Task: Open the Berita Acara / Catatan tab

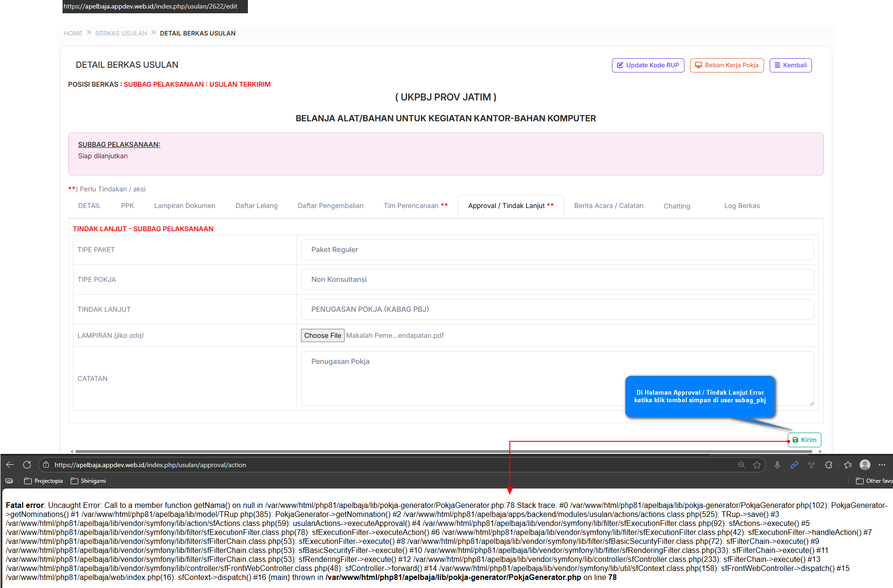Action: point(609,206)
